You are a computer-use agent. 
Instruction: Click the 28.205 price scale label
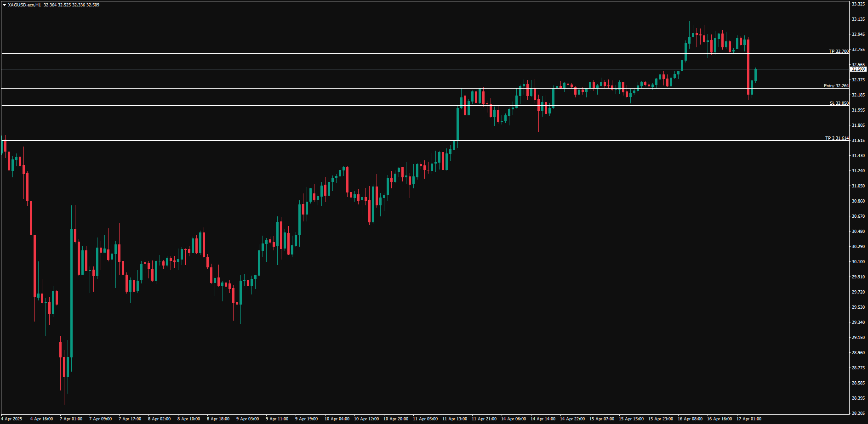point(858,413)
